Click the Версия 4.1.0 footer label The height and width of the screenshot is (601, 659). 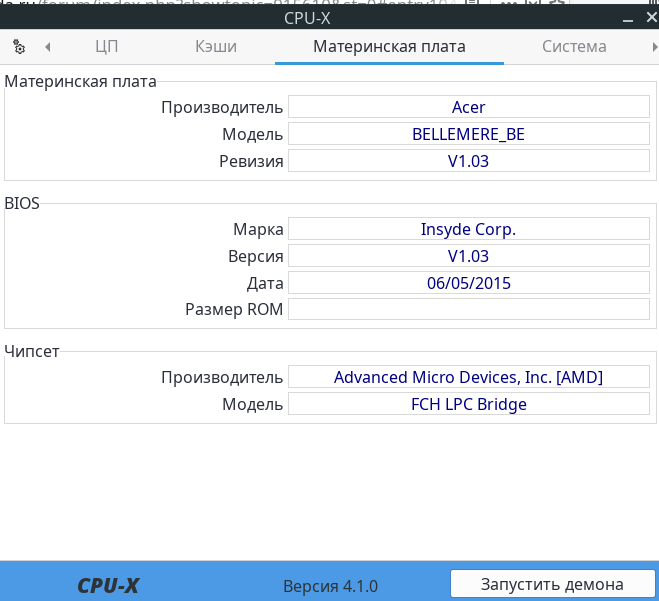pyautogui.click(x=330, y=586)
